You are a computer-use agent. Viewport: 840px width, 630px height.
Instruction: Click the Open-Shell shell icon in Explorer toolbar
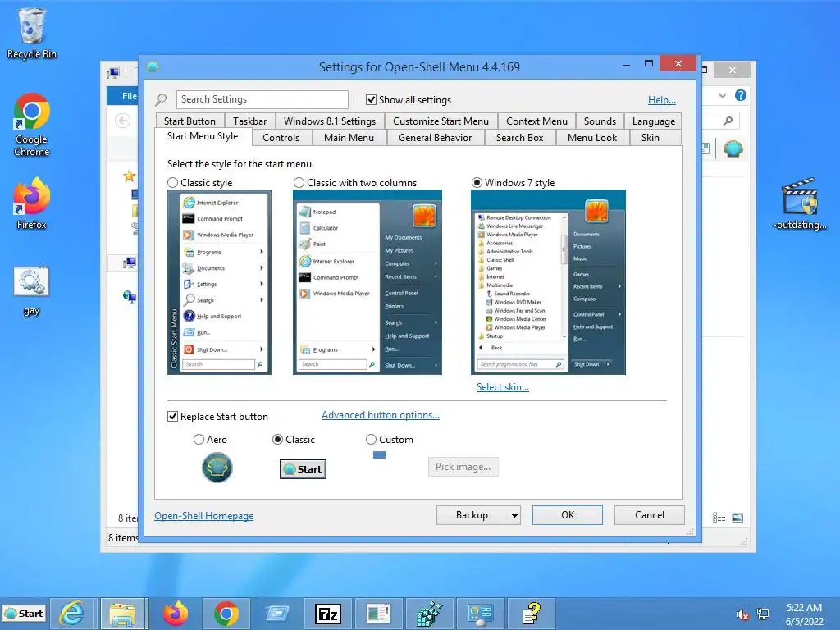(x=733, y=148)
